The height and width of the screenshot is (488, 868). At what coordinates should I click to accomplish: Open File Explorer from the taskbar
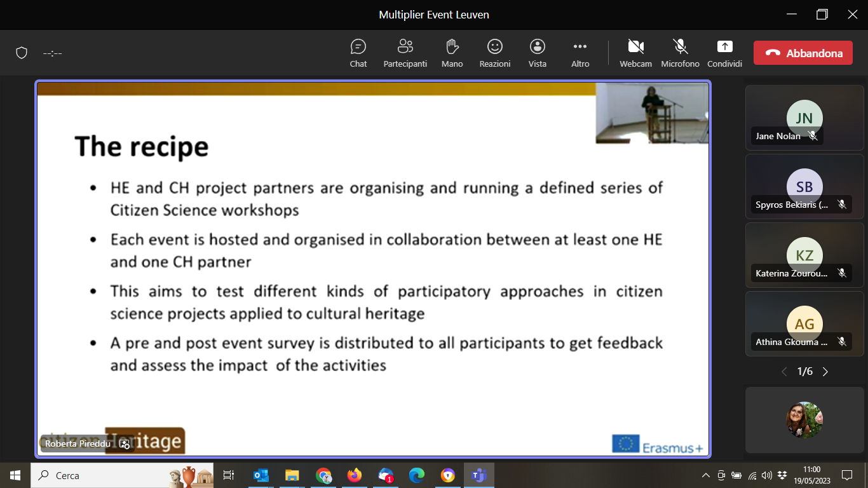[292, 475]
